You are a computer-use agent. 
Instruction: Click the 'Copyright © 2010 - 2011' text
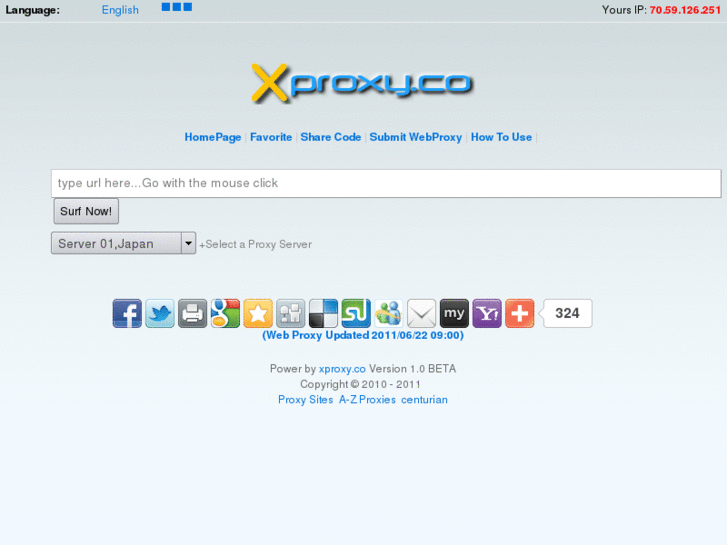pyautogui.click(x=360, y=385)
